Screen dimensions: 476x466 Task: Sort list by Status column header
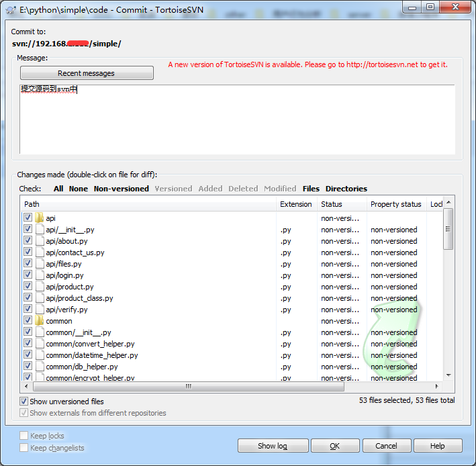point(342,204)
